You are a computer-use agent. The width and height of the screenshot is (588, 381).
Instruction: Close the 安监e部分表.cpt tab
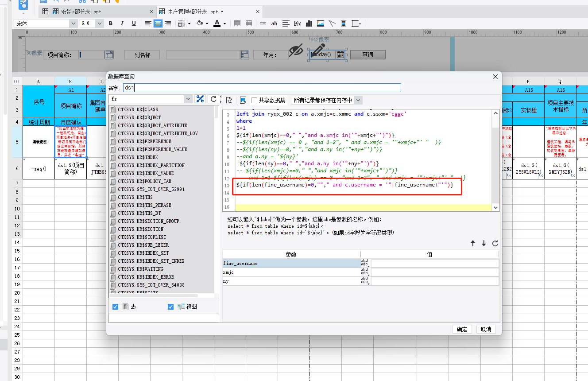point(151,12)
